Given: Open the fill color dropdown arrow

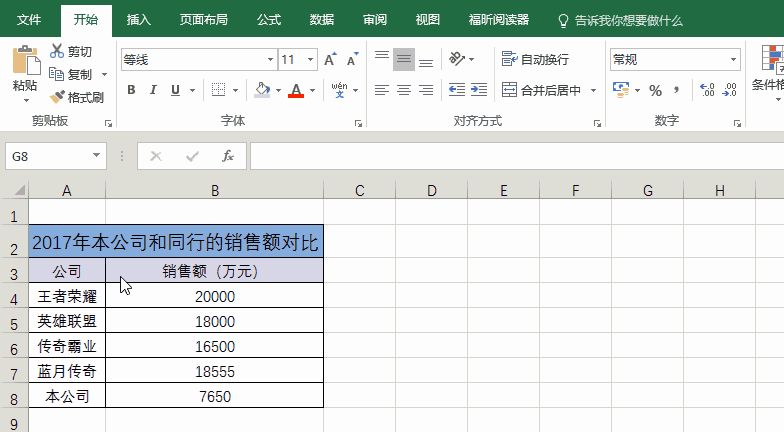Looking at the screenshot, I should click(278, 90).
